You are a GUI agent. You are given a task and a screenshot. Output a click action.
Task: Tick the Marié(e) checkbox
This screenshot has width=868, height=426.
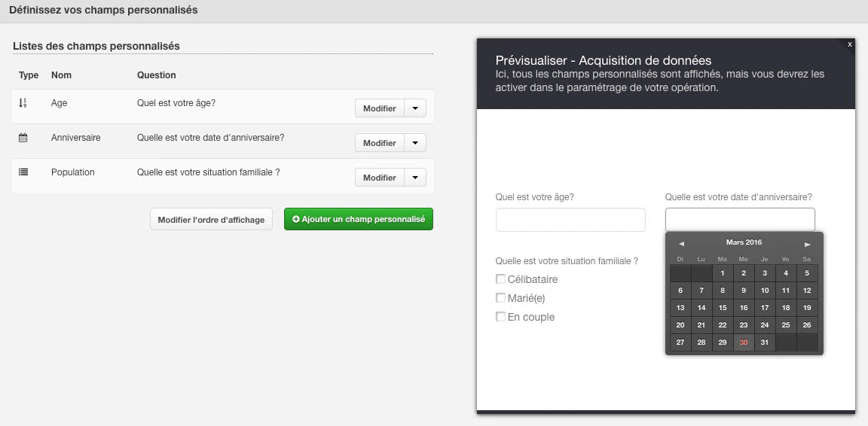tap(500, 297)
